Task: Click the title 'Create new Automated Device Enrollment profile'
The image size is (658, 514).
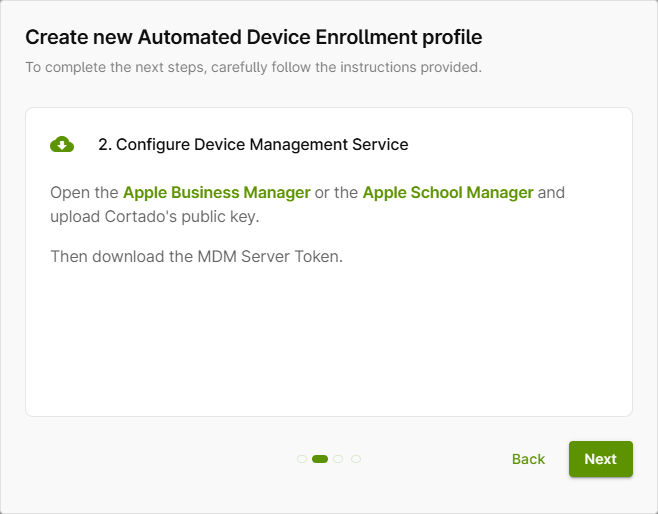Action: [253, 37]
